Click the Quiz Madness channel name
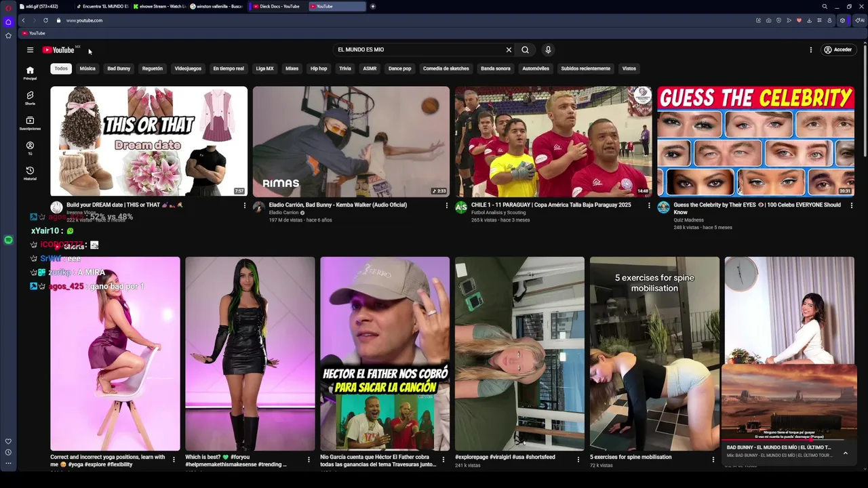The height and width of the screenshot is (488, 868). coord(689,220)
